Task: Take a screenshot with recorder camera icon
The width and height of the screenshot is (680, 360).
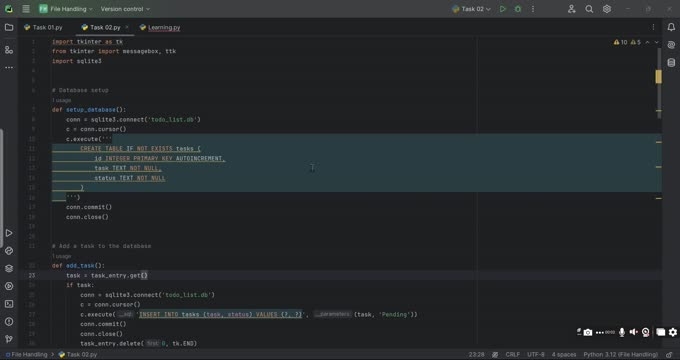Action: point(588,332)
